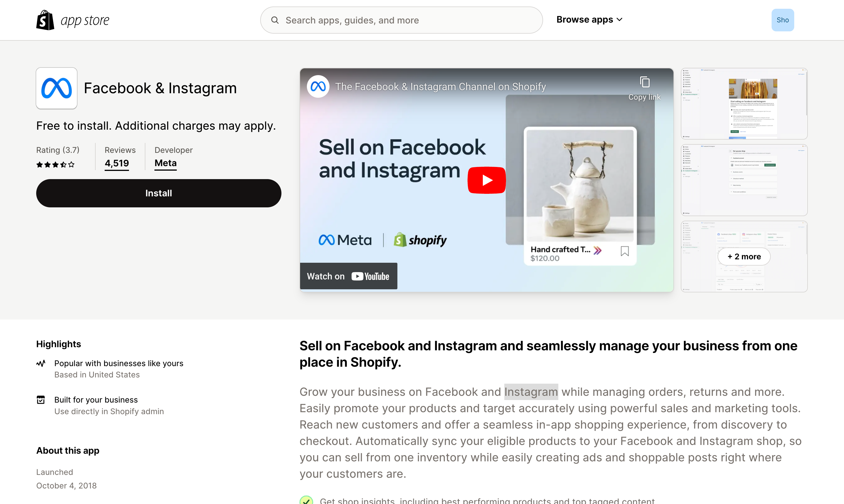Viewport: 844px width, 504px height.
Task: Open the app store search field
Action: click(x=401, y=20)
